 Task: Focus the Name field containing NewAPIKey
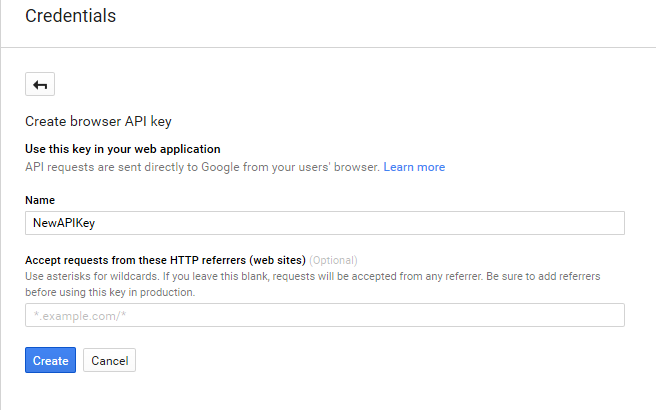coord(325,223)
